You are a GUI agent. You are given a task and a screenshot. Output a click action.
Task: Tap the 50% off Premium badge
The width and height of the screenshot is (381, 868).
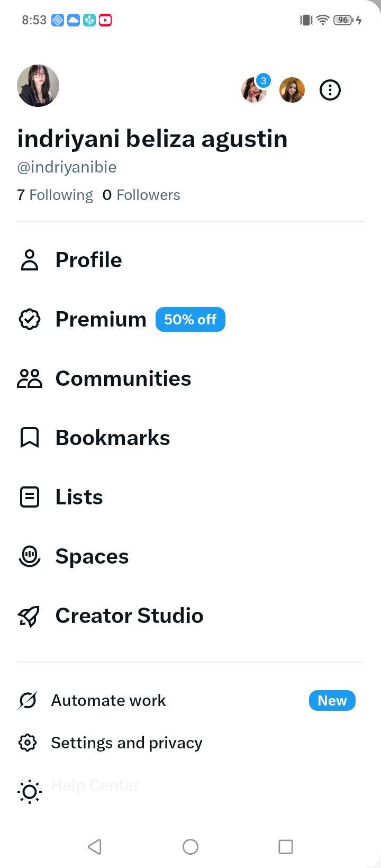pyautogui.click(x=190, y=320)
